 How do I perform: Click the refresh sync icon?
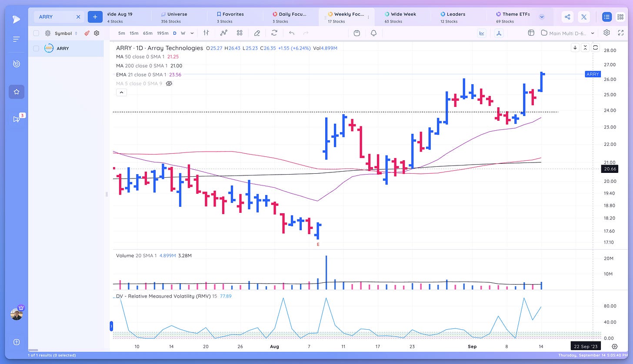pos(274,33)
